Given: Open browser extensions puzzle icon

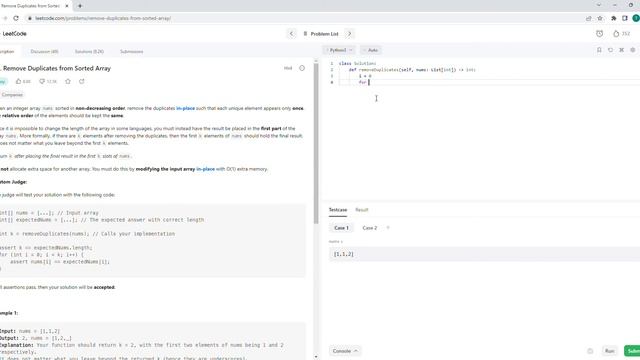Looking at the screenshot, I should coord(613,18).
